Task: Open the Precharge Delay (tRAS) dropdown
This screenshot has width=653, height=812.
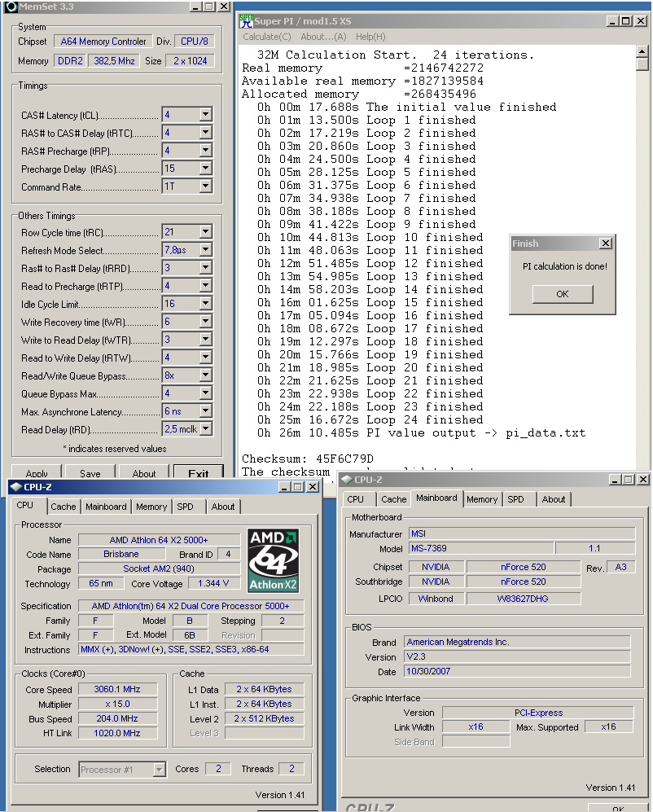Action: coord(205,169)
